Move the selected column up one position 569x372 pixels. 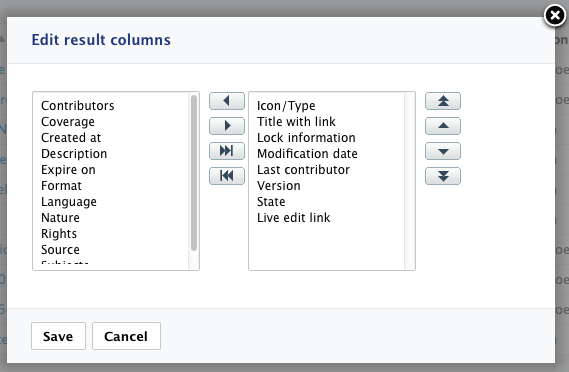click(x=443, y=126)
